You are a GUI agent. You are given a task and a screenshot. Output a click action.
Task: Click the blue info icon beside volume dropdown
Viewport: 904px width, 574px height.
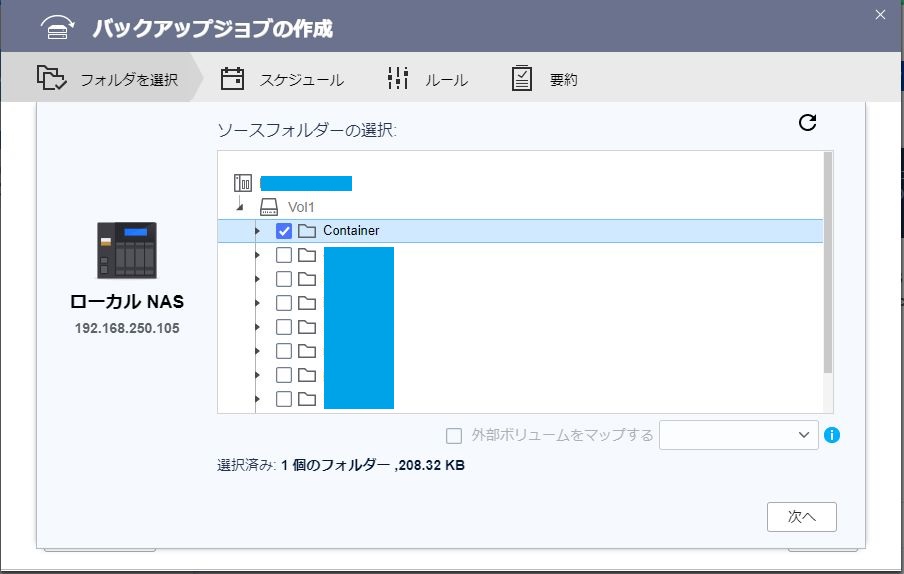click(x=832, y=435)
